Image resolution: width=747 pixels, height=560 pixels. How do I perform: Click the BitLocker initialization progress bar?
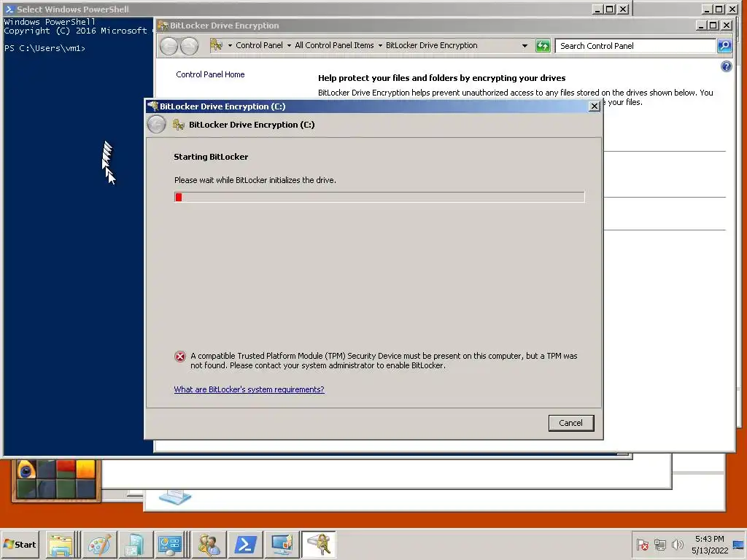coord(379,197)
